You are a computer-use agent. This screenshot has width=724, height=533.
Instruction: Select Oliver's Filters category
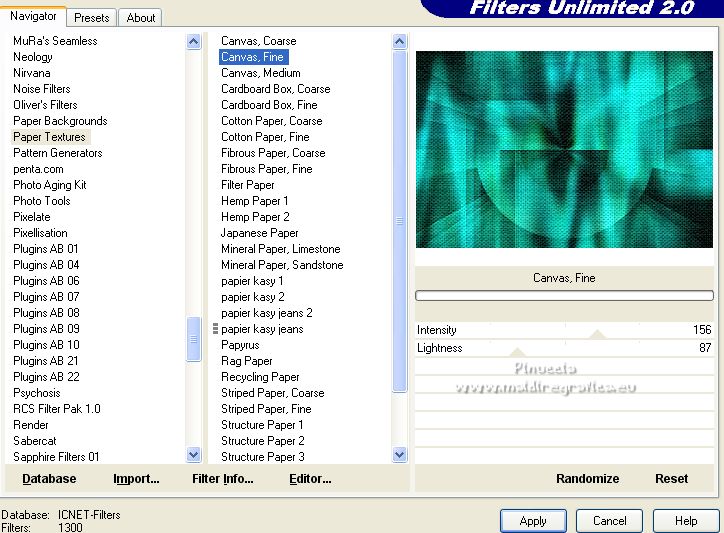(45, 105)
